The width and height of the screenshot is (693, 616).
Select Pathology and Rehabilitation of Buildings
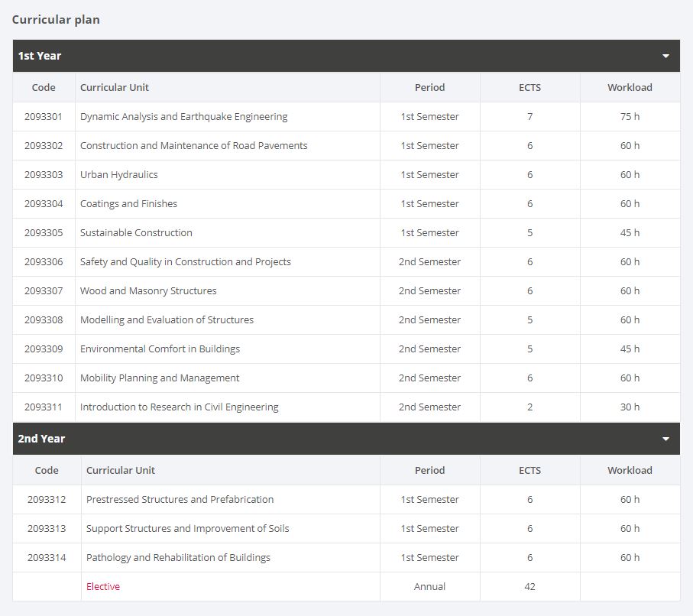(x=178, y=558)
